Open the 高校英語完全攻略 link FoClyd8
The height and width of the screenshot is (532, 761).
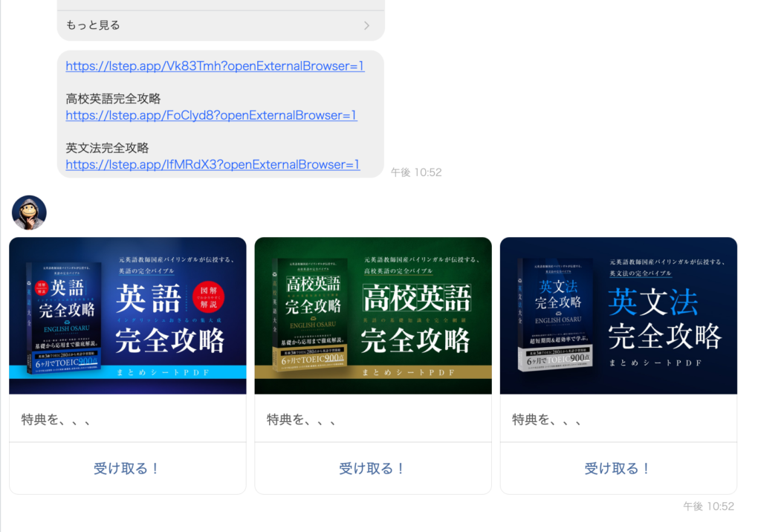212,115
